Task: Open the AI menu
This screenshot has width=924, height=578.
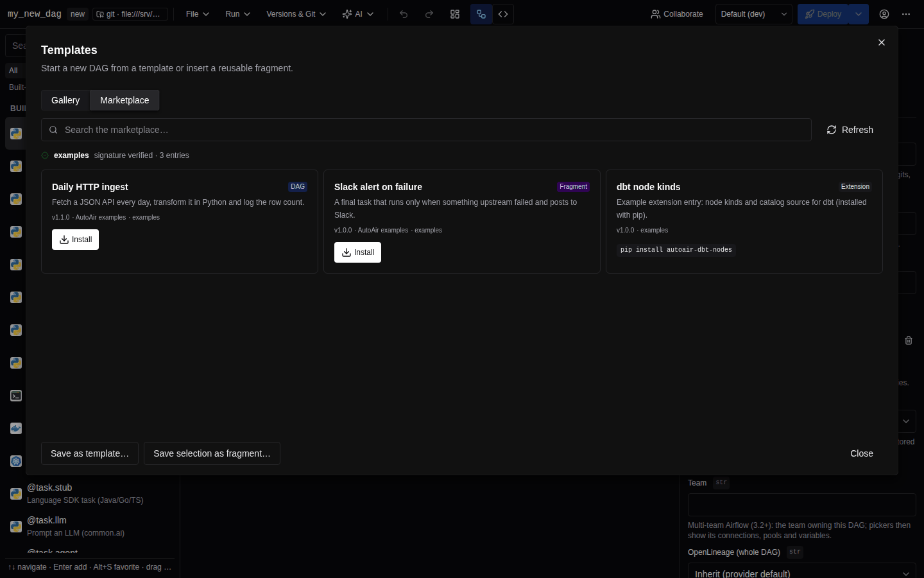Action: pyautogui.click(x=358, y=14)
